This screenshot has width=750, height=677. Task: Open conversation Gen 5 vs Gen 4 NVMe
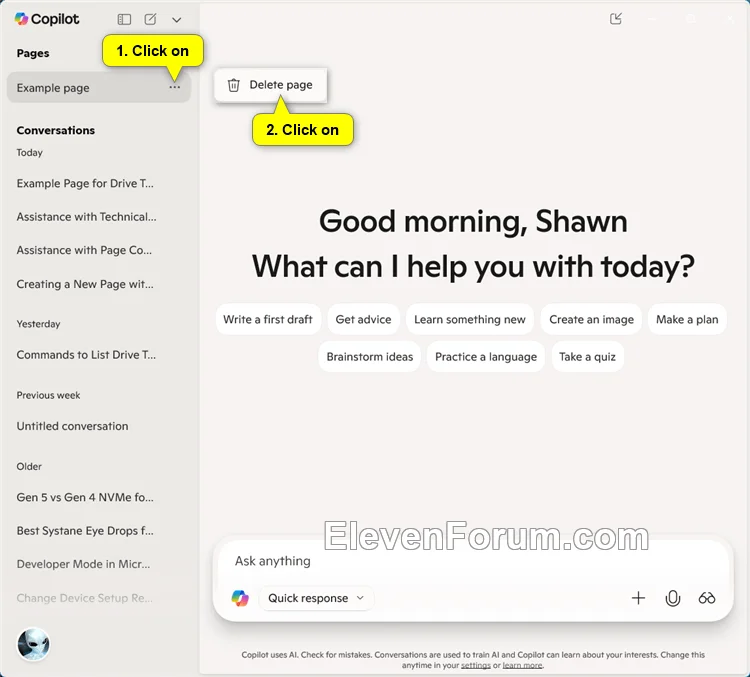(x=85, y=497)
